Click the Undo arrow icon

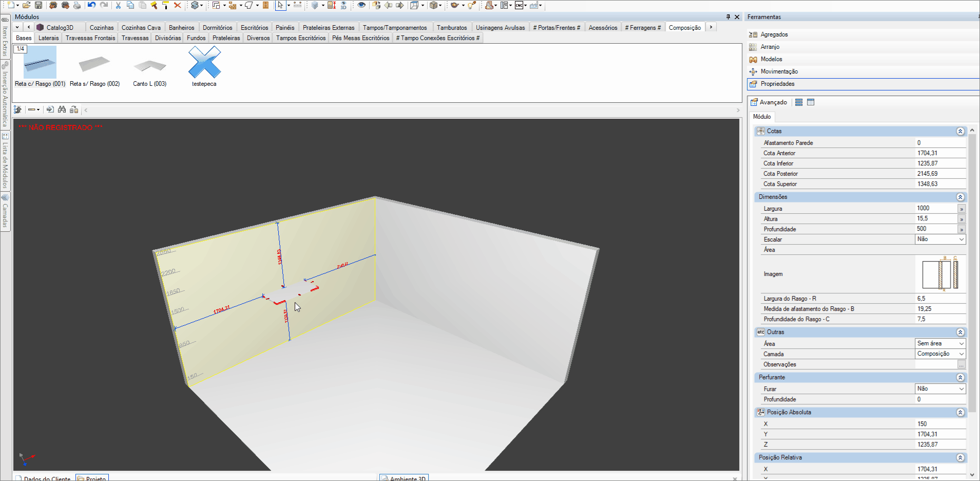(x=91, y=5)
